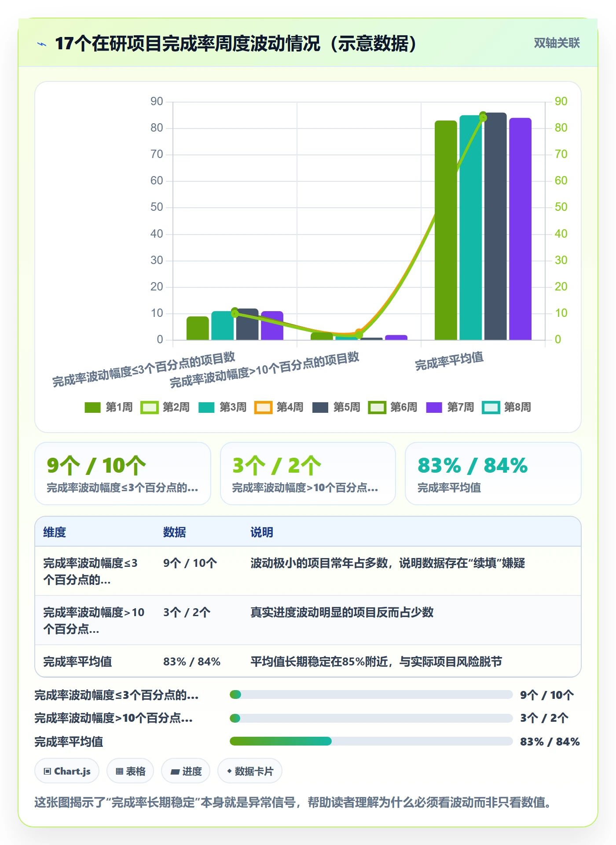
Task: Toggle the 第3周 legend entry
Action: pos(222,407)
